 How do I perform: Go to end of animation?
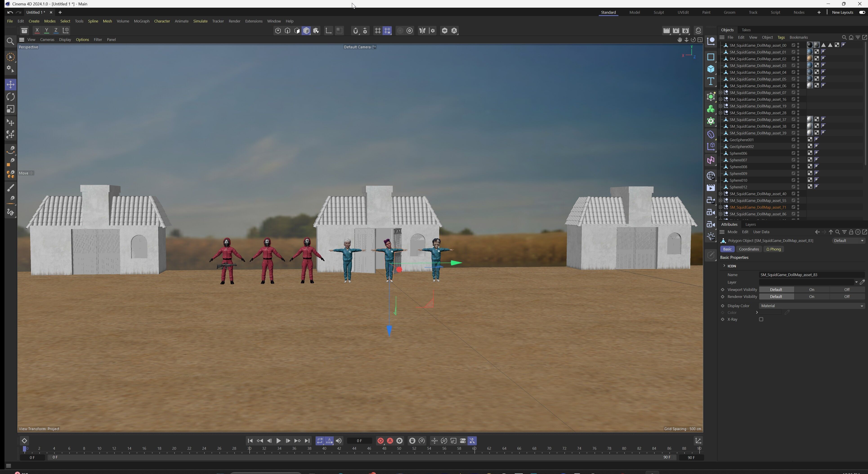[x=307, y=441]
